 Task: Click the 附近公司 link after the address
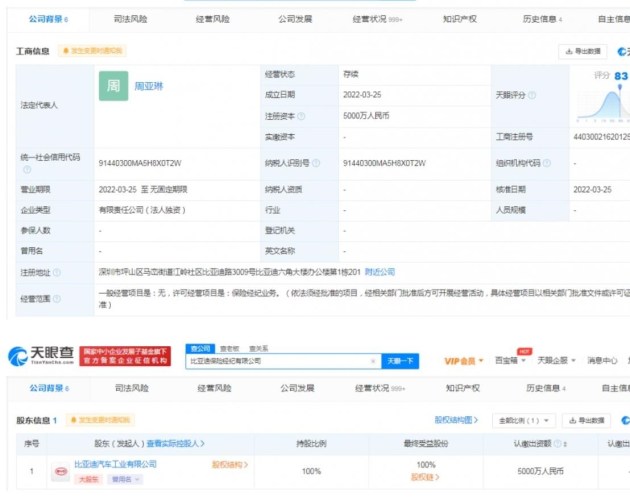tap(380, 272)
